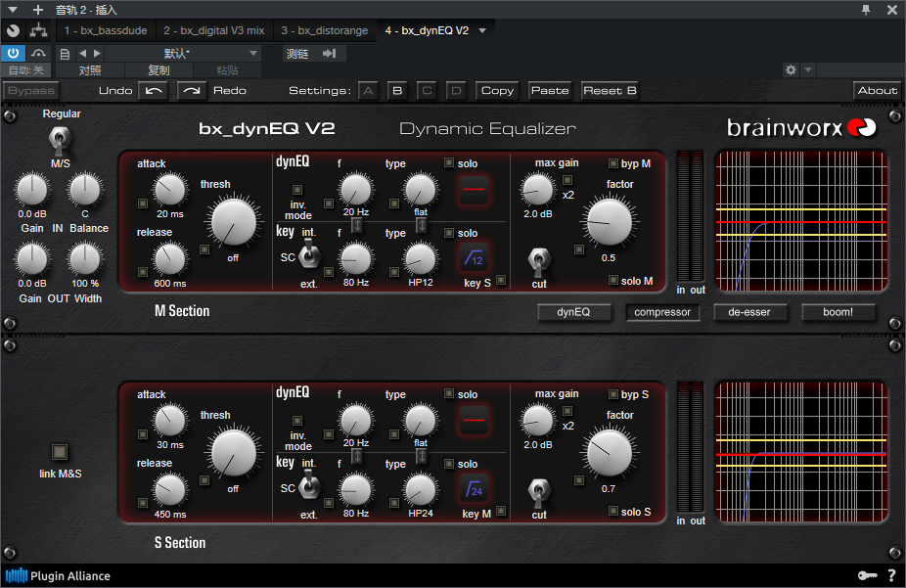
Task: Click the Paste settings button
Action: coord(550,91)
